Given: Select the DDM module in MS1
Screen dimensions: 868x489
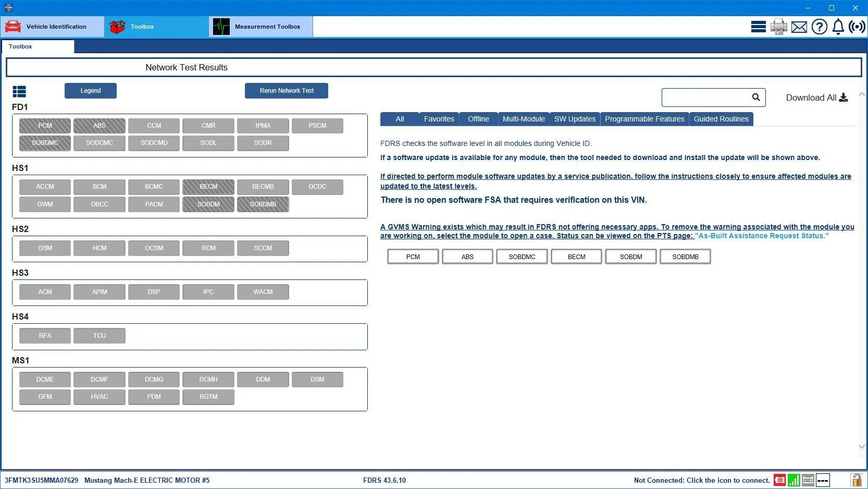Looking at the screenshot, I should (263, 380).
